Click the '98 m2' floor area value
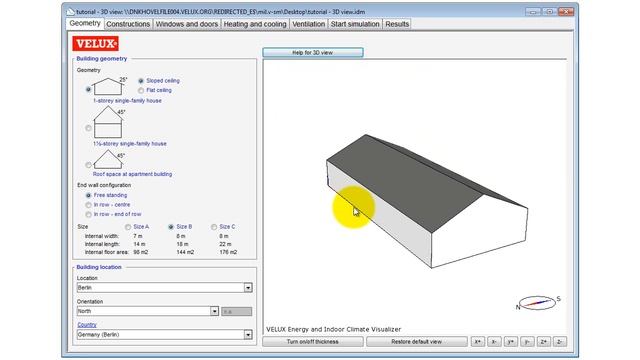The height and width of the screenshot is (360, 640). 141,252
